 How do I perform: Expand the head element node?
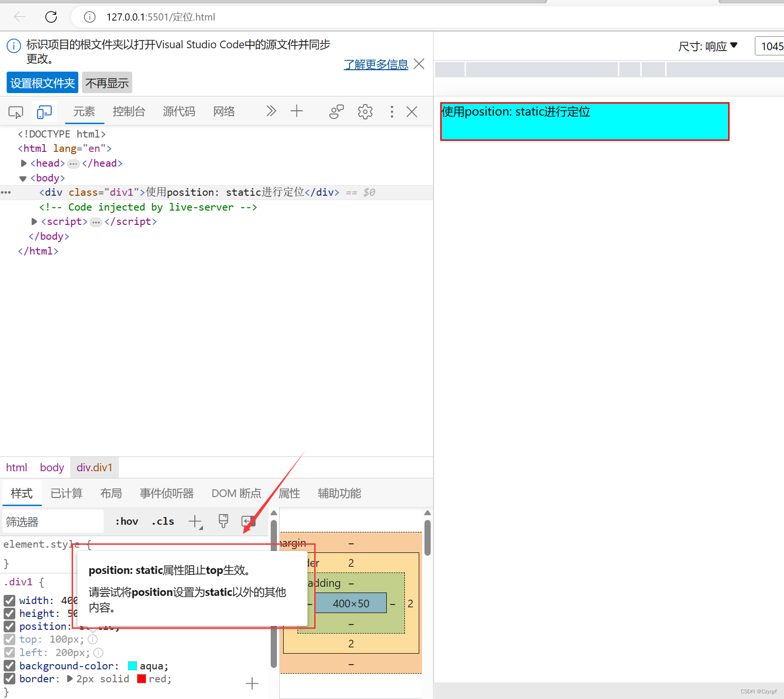point(23,163)
